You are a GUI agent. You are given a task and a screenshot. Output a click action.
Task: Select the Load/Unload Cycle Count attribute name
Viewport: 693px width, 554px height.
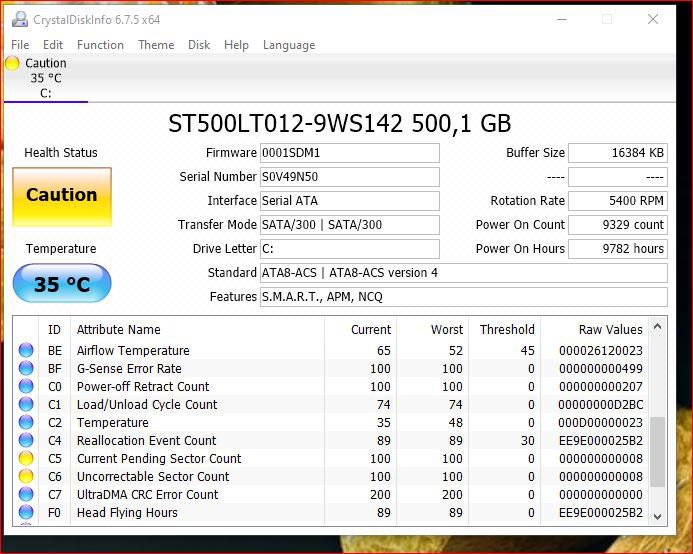tap(147, 405)
